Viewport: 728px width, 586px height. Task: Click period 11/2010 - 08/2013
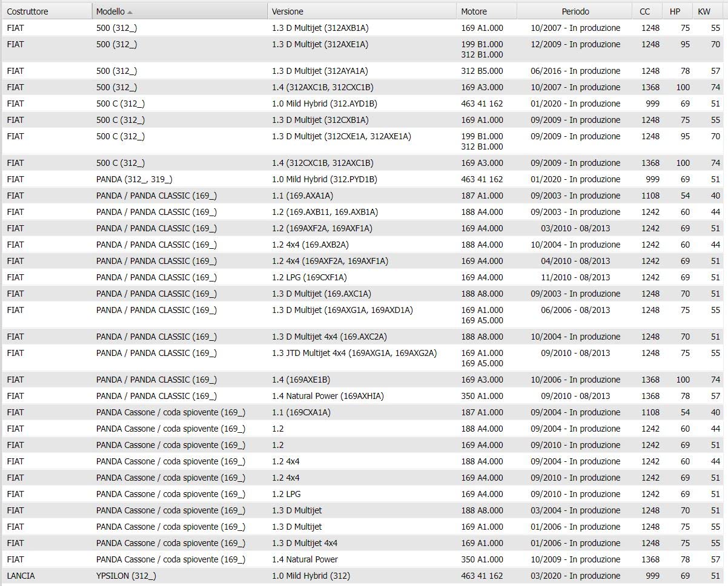click(x=575, y=277)
